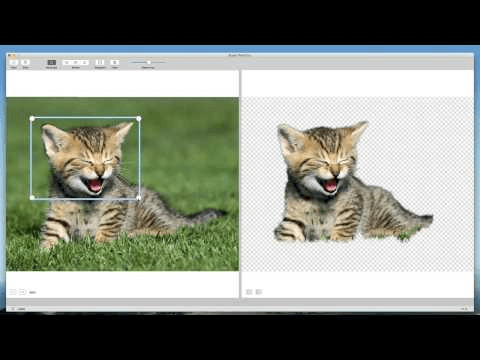Click the bottom-left handle of the selection rectangle

32,198
